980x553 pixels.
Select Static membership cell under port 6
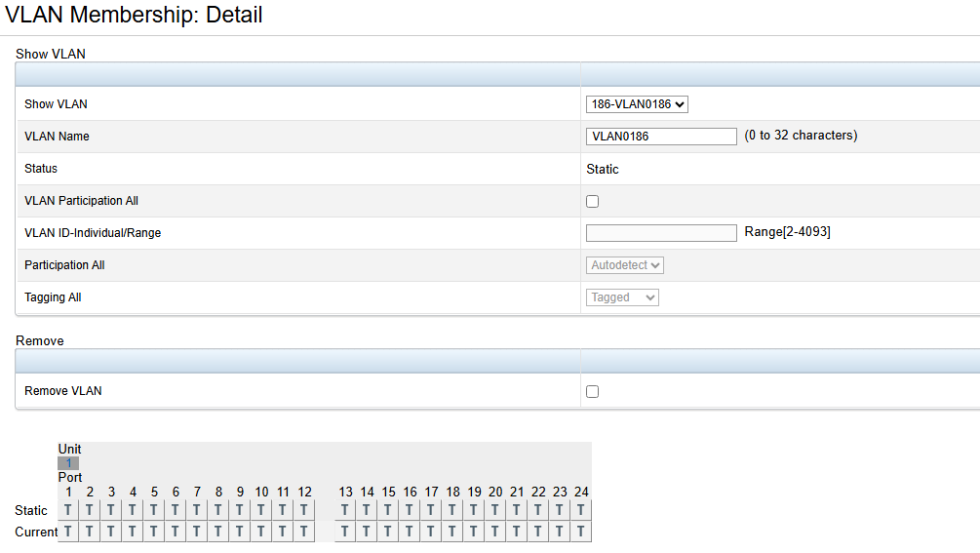tap(176, 510)
